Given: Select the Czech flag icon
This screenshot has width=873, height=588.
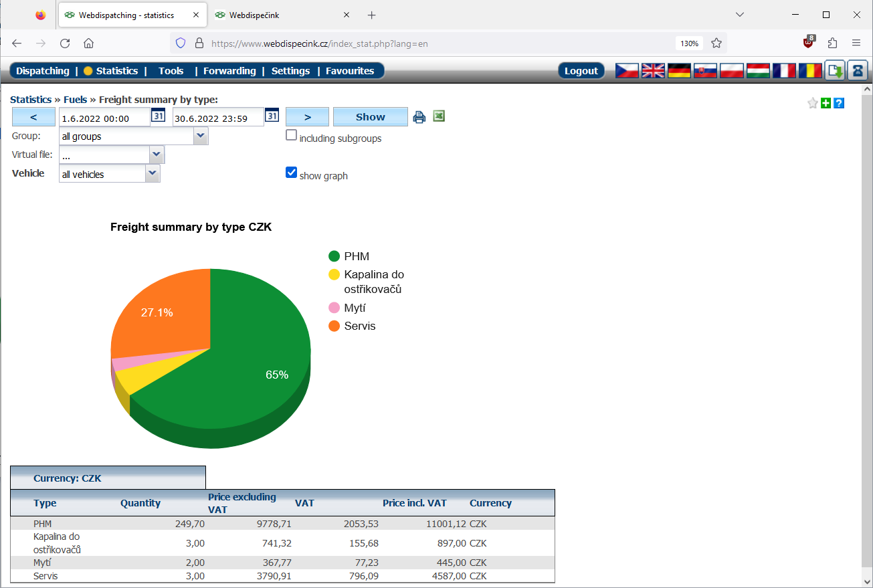Looking at the screenshot, I should [x=626, y=70].
